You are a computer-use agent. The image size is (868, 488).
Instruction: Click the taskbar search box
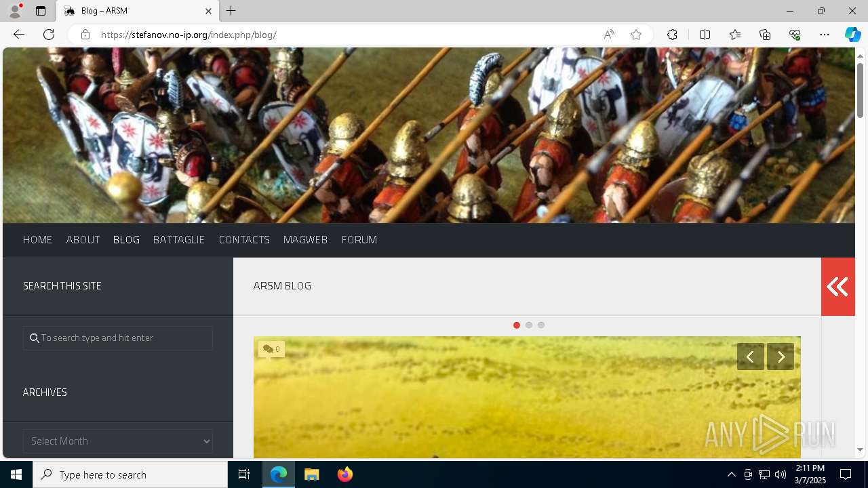pos(130,474)
